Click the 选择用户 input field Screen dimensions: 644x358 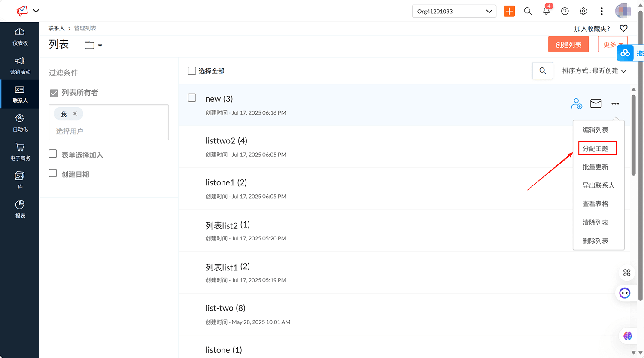(x=108, y=131)
